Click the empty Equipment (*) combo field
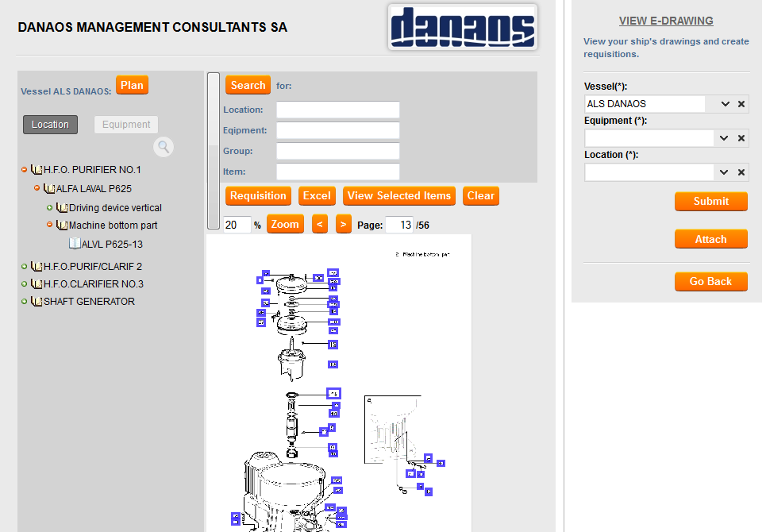The height and width of the screenshot is (532, 766). pos(649,137)
